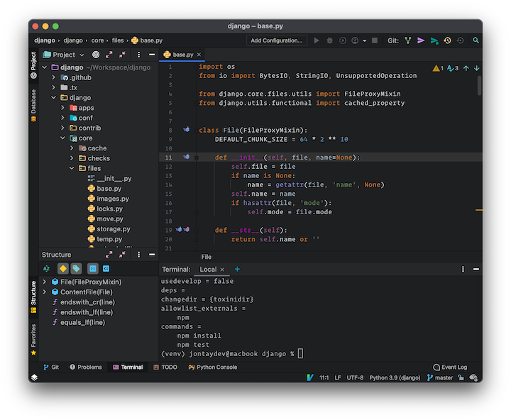Image resolution: width=511 pixels, height=420 pixels.
Task: Click Git Rollback icon
Action: click(460, 40)
